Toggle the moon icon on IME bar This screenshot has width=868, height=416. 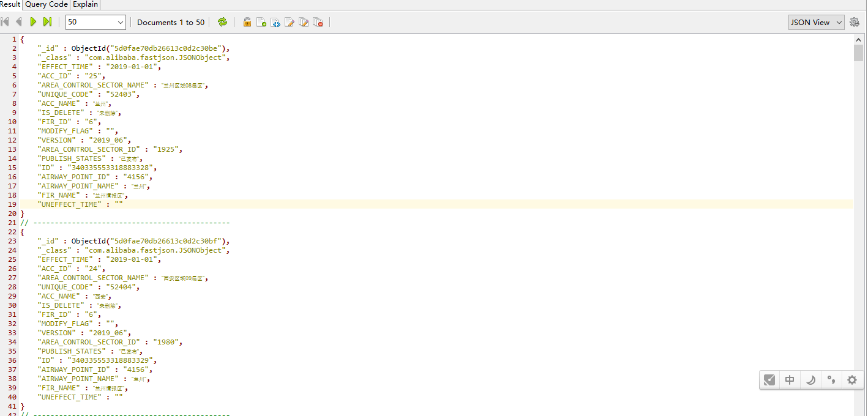(810, 380)
